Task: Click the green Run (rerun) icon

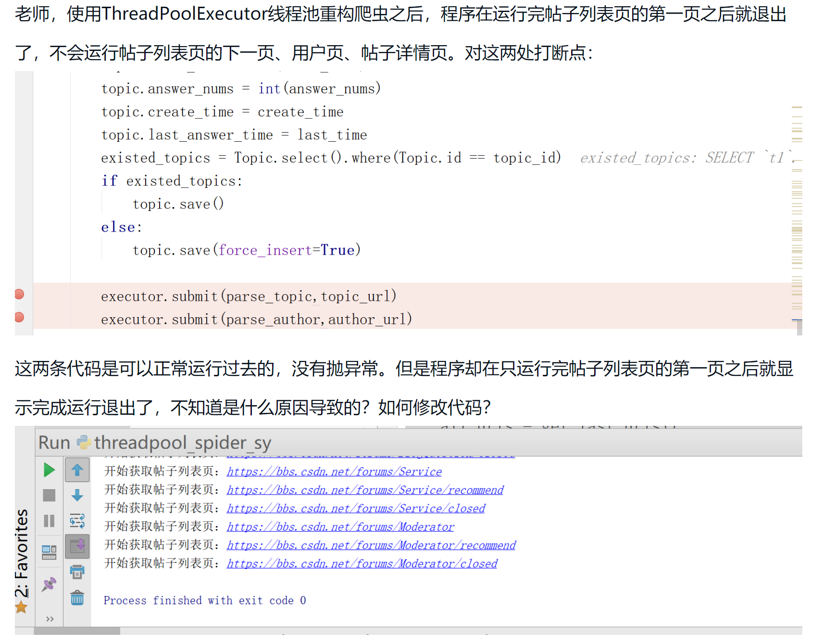Action: point(49,470)
